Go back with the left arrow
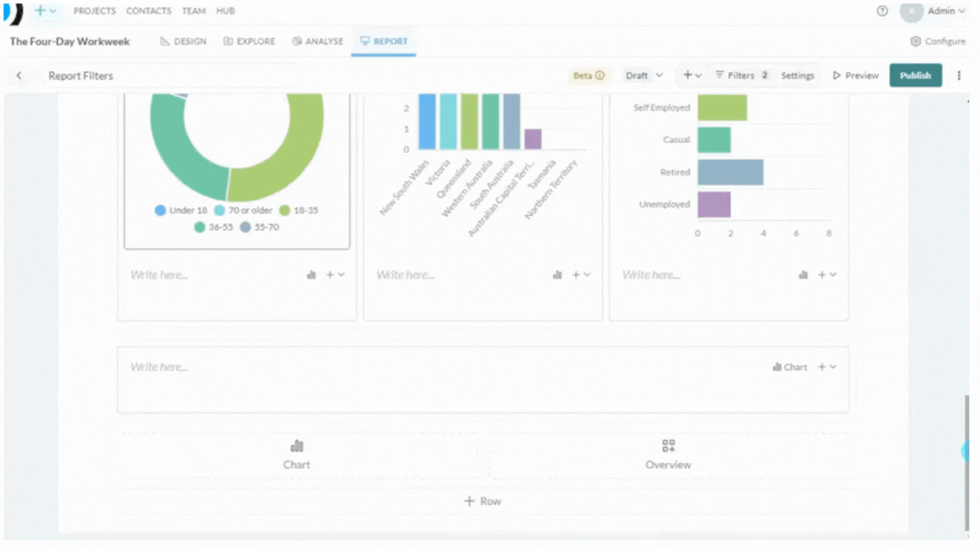 [20, 76]
